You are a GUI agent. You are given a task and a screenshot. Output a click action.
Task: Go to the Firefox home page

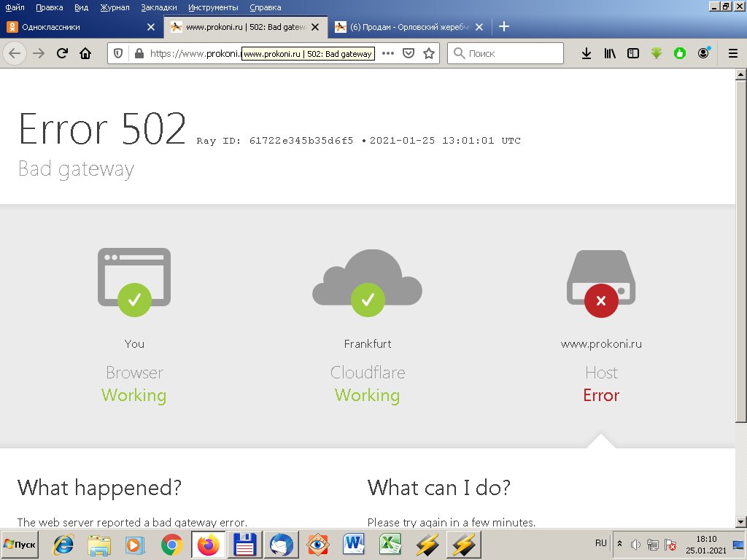pyautogui.click(x=85, y=53)
